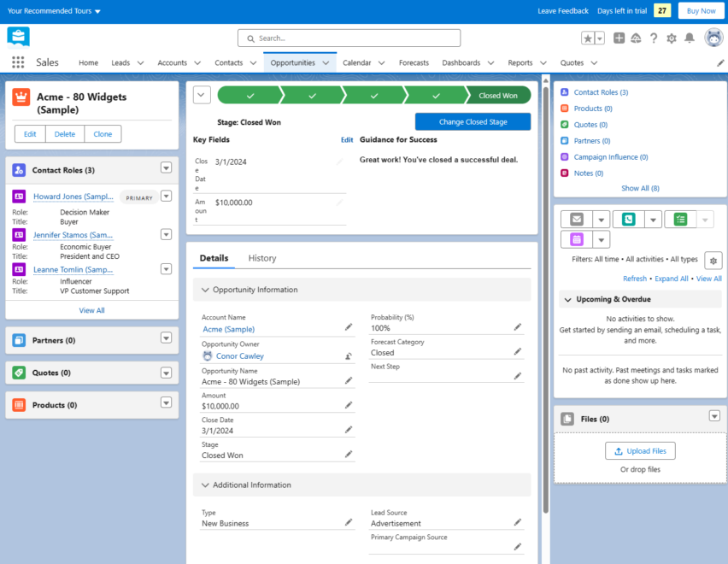Screen dimensions: 728x564
Task: Click the Help question mark icon
Action: (x=654, y=38)
